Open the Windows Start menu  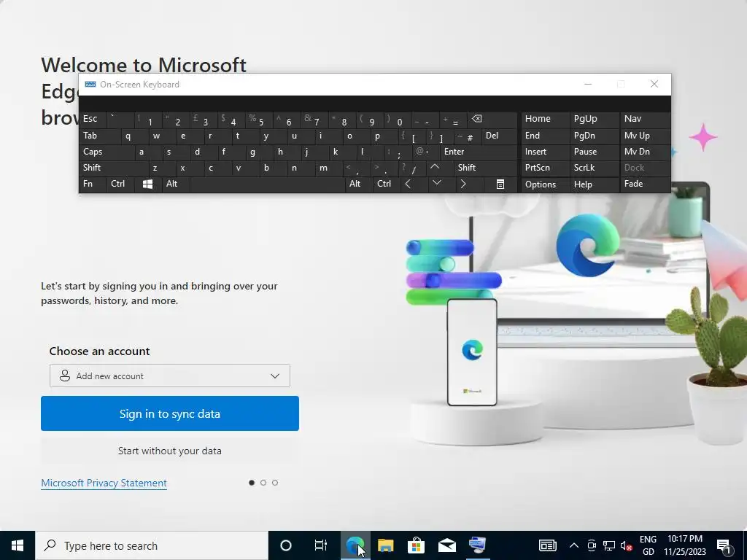coord(18,545)
